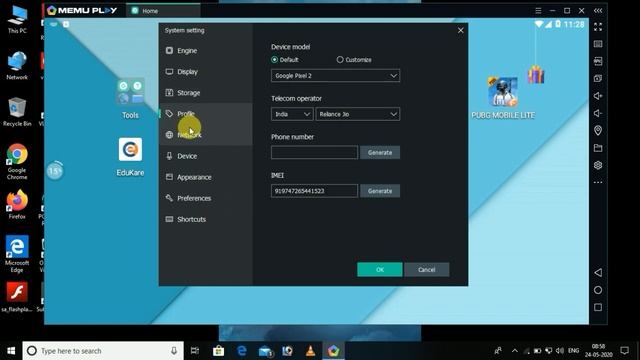This screenshot has height=360, width=640.
Task: Click the IMEI input field
Action: click(x=314, y=191)
